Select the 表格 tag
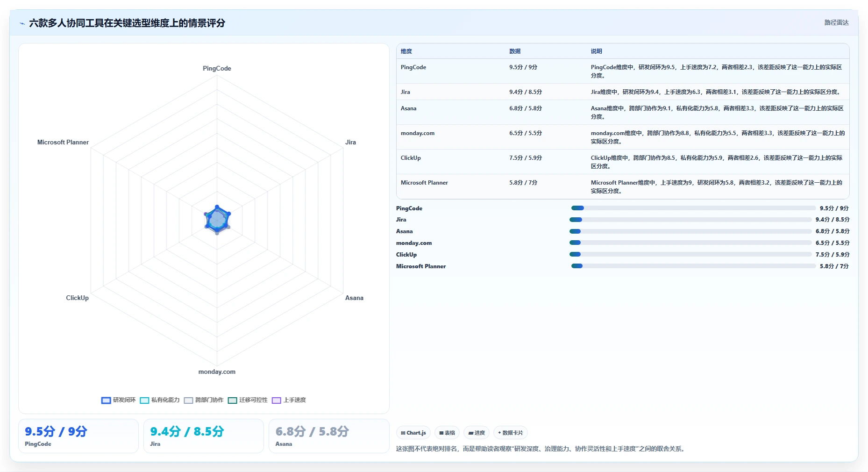 447,433
